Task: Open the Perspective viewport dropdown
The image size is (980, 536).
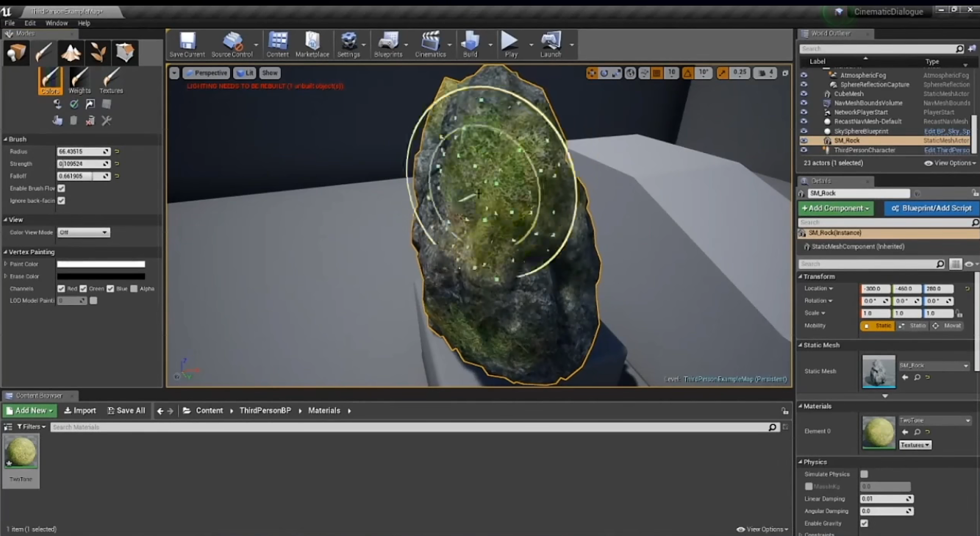Action: coord(206,73)
